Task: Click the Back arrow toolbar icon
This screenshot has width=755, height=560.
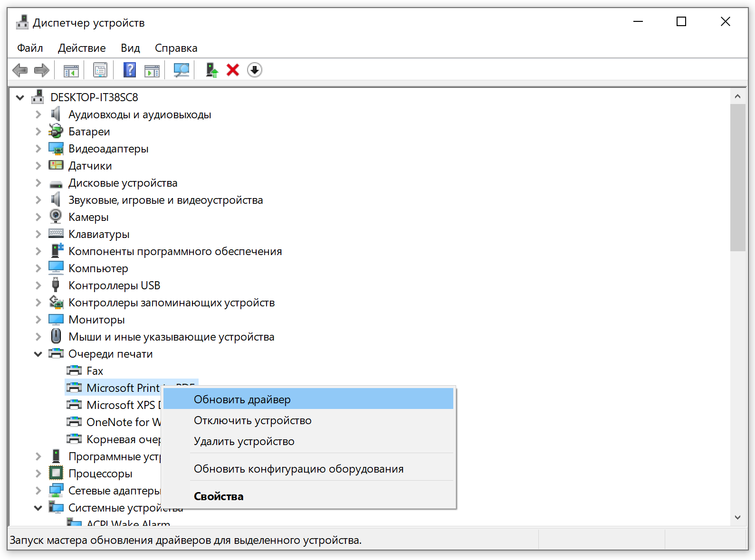Action: point(20,70)
